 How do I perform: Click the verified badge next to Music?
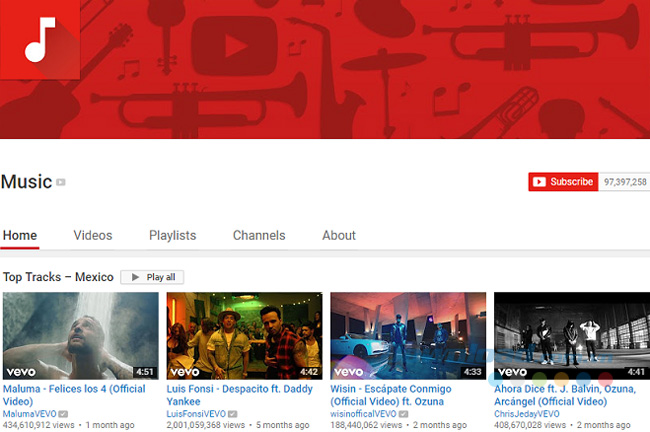coord(61,182)
